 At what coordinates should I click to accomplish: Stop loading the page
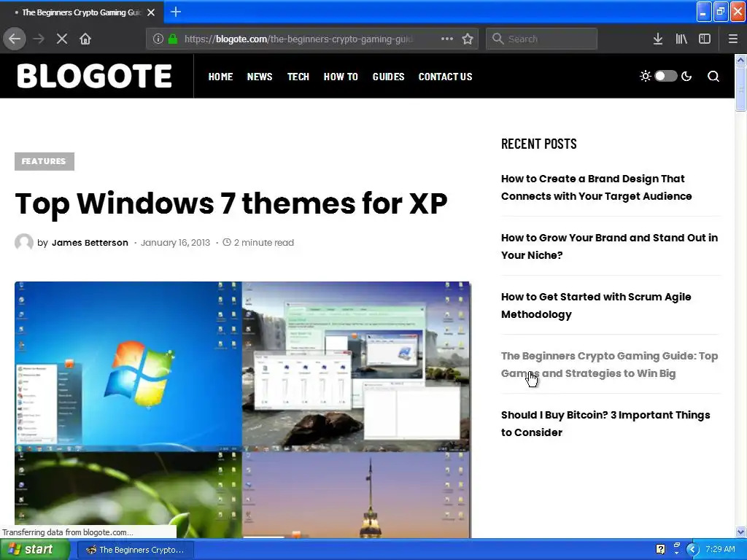pos(62,39)
